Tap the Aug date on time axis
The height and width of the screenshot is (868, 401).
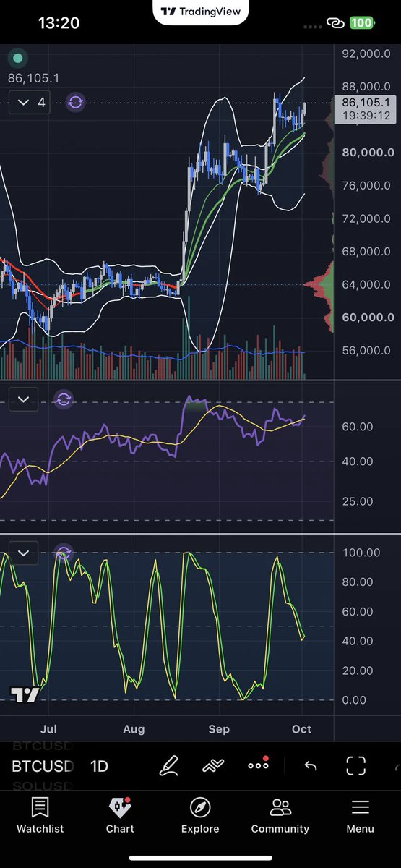click(x=134, y=728)
